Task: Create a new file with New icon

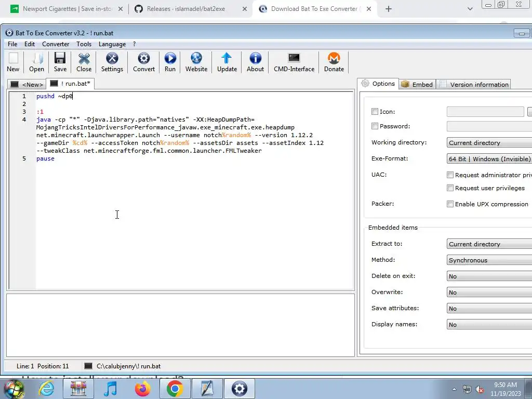Action: [13, 62]
